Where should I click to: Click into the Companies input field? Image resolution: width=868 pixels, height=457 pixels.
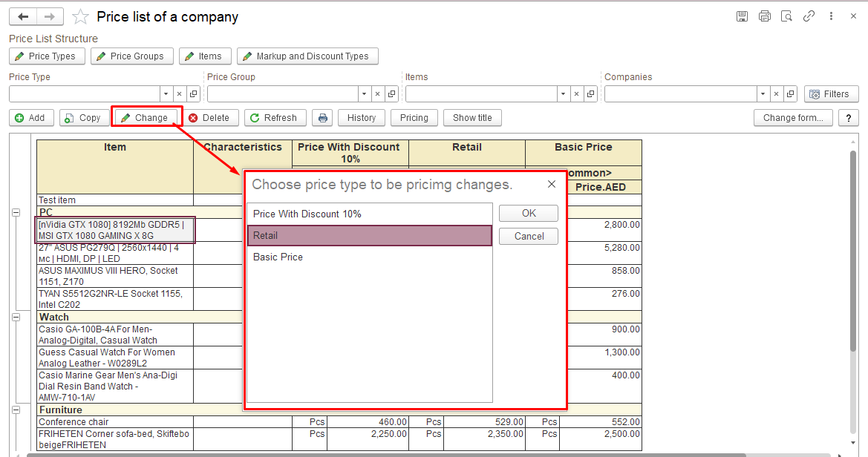click(x=680, y=94)
